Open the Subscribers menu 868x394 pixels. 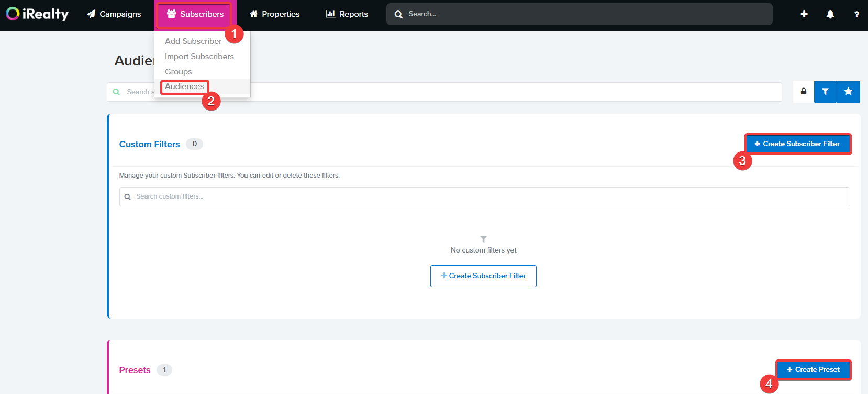(195, 14)
